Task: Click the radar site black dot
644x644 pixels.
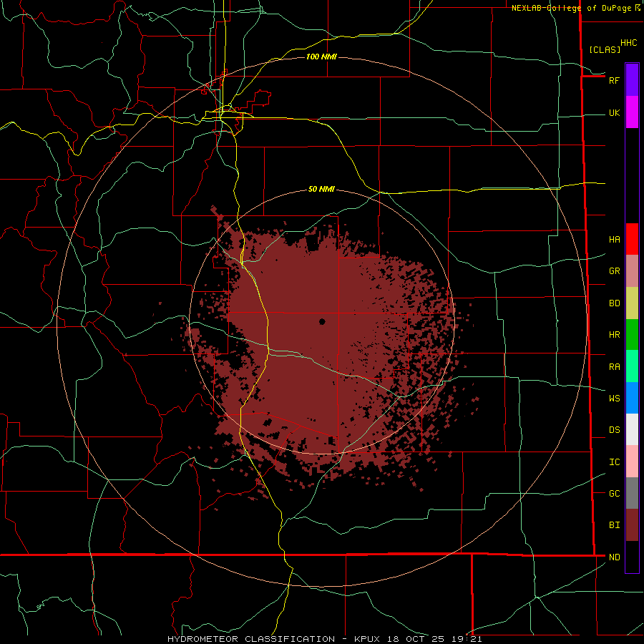Action: [x=322, y=321]
